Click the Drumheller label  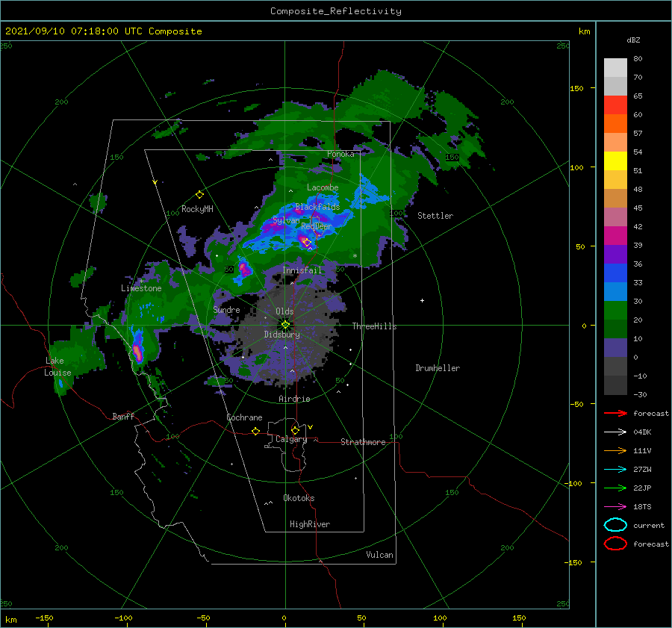coord(438,368)
